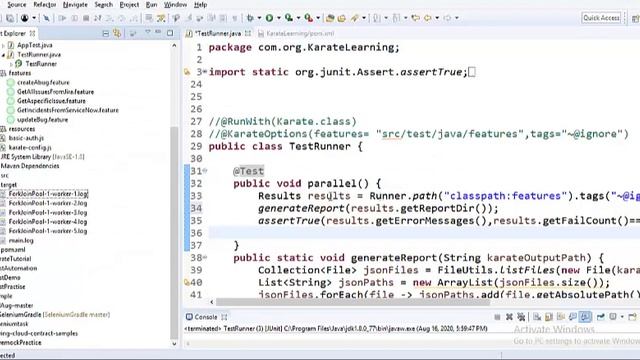Click the Forward navigation arrow icon

(x=448, y=18)
